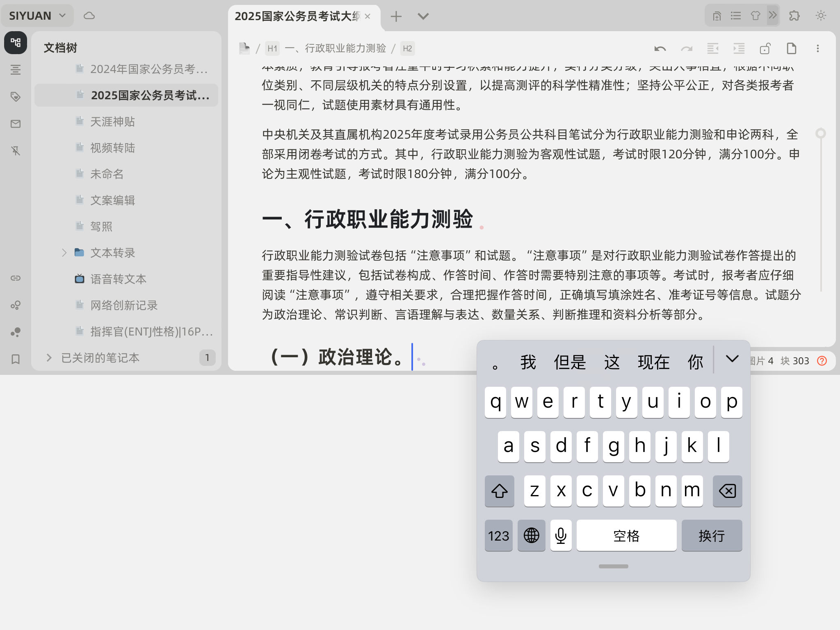The image size is (840, 630).
Task: Click the cloud sync icon
Action: 89,16
